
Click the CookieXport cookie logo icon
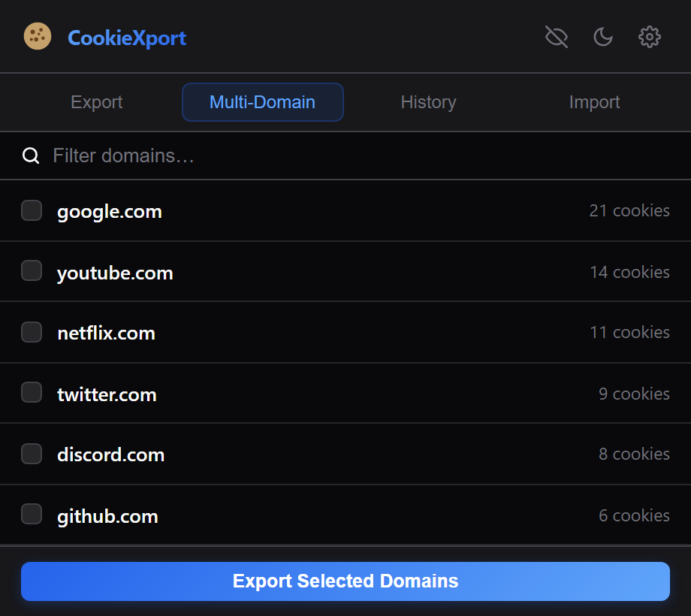tap(38, 36)
